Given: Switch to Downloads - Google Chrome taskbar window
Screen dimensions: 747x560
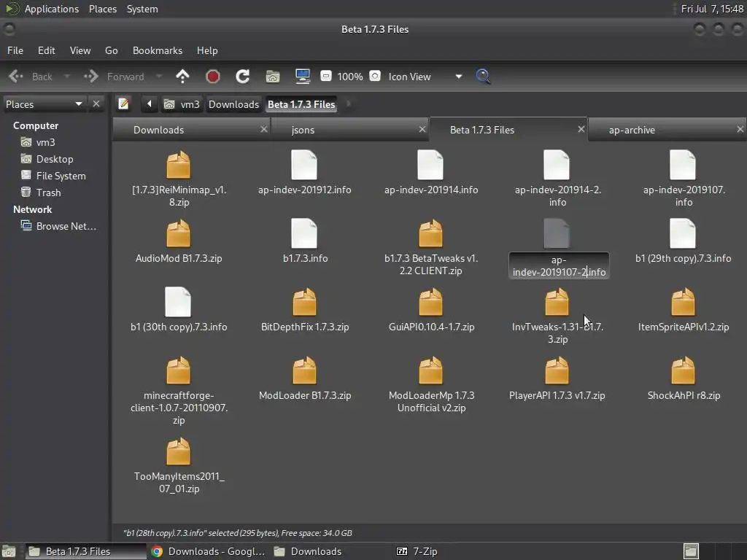Looking at the screenshot, I should (208, 551).
